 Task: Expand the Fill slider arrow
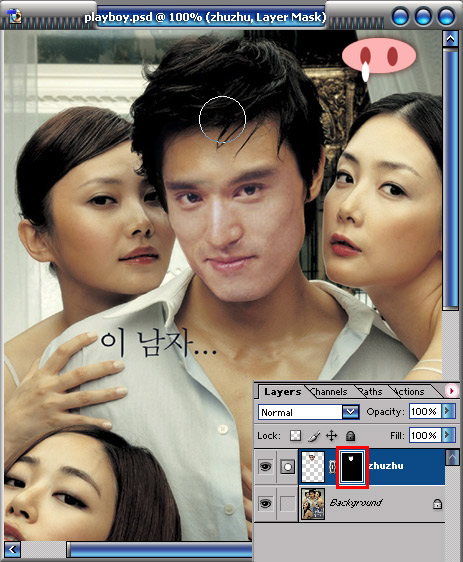click(x=448, y=435)
